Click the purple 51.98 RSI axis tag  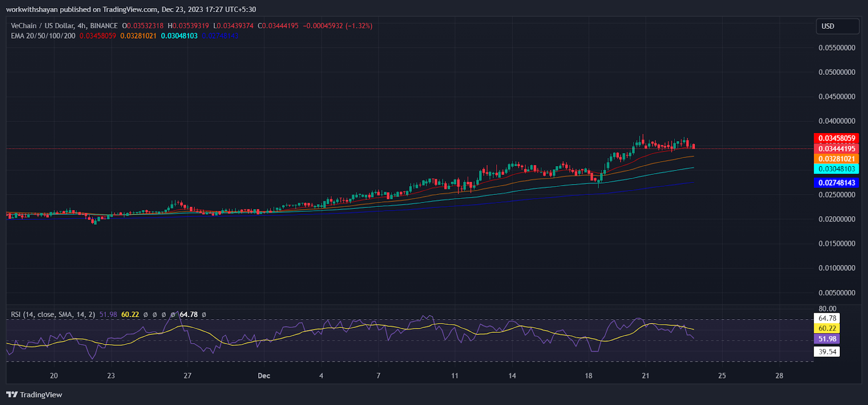tap(827, 339)
